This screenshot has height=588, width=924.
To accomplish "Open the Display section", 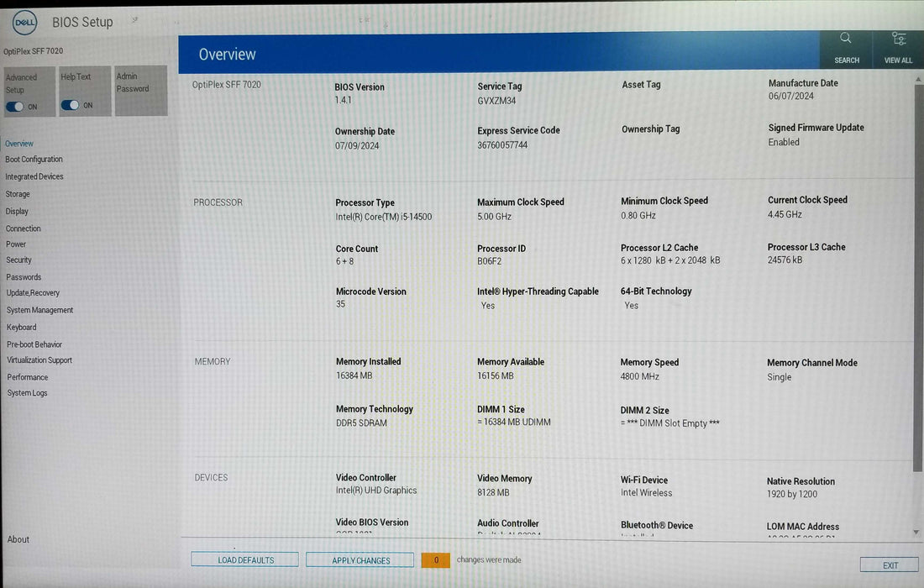I will point(17,212).
